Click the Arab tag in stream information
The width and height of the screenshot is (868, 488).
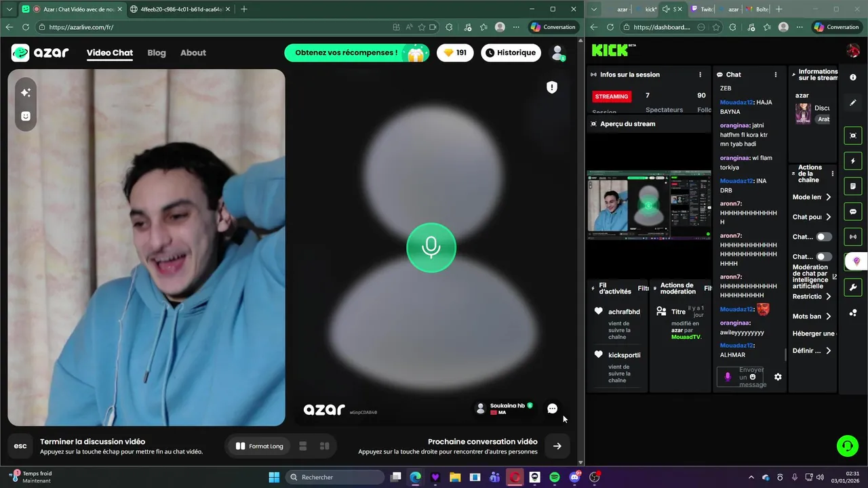[x=823, y=119]
